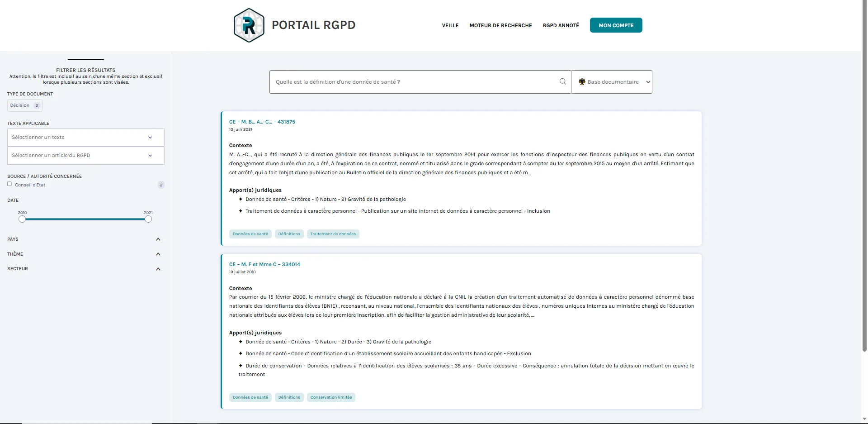This screenshot has height=424, width=868.
Task: Check the Conseil d'Etat checkbox
Action: point(9,184)
